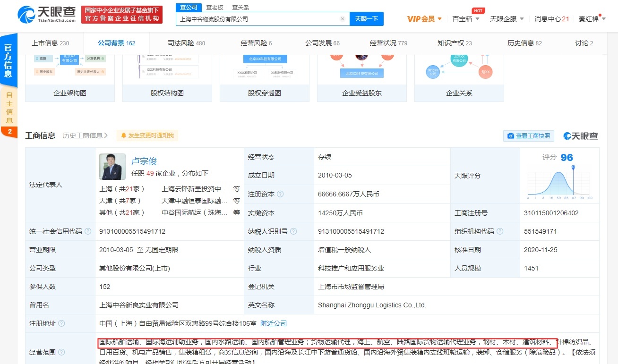Click help icon next to 统一社会信用代码
The height and width of the screenshot is (364, 618).
pyautogui.click(x=88, y=232)
